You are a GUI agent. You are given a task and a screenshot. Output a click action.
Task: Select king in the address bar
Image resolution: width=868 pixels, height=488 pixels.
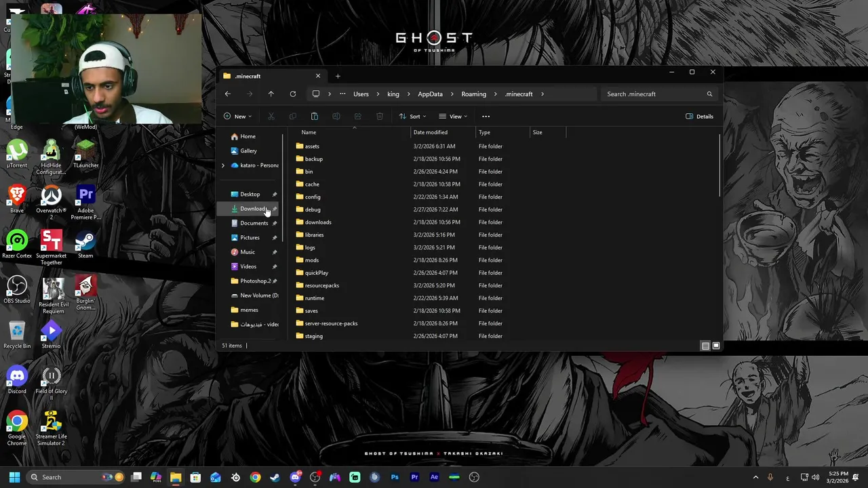(393, 94)
